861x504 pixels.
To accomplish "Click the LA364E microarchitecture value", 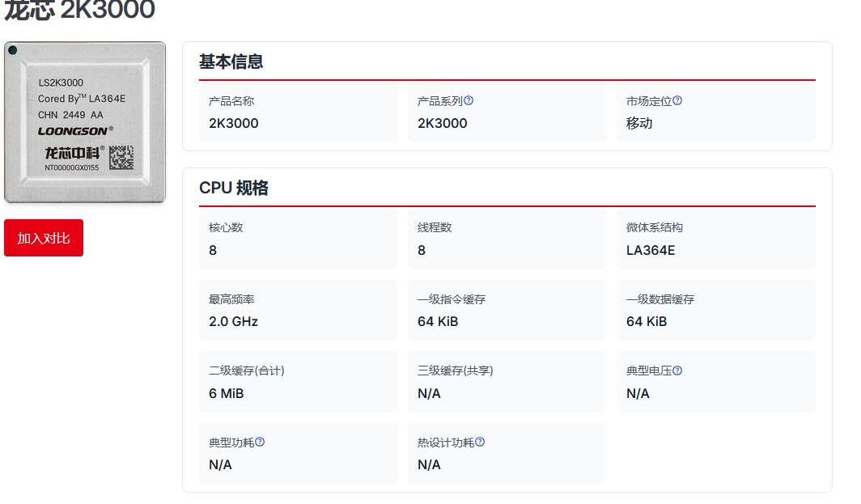I will click(x=651, y=250).
